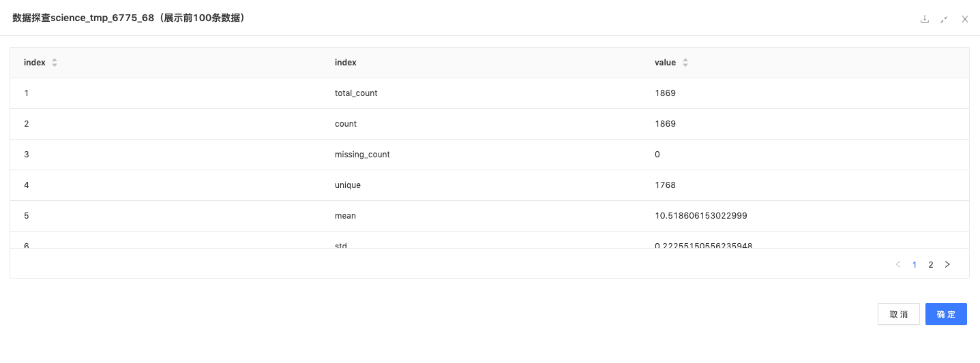Select page 1 in pagination

pos(915,264)
